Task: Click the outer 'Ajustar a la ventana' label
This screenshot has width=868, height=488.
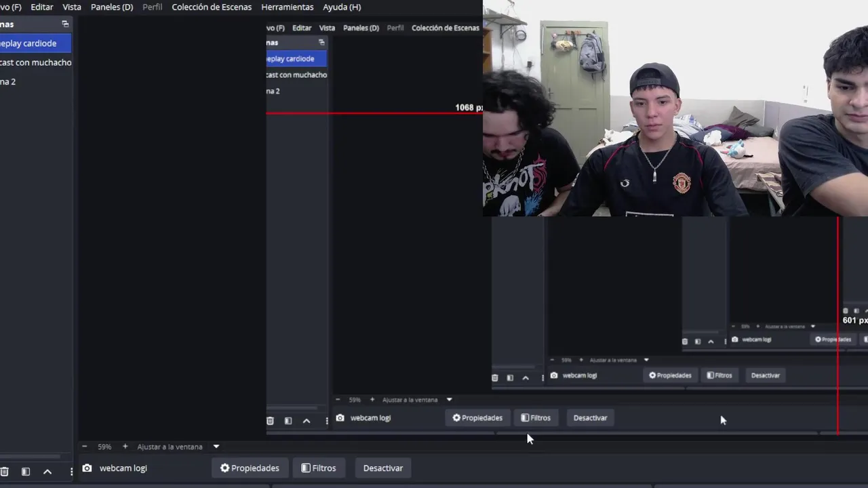Action: 170,447
